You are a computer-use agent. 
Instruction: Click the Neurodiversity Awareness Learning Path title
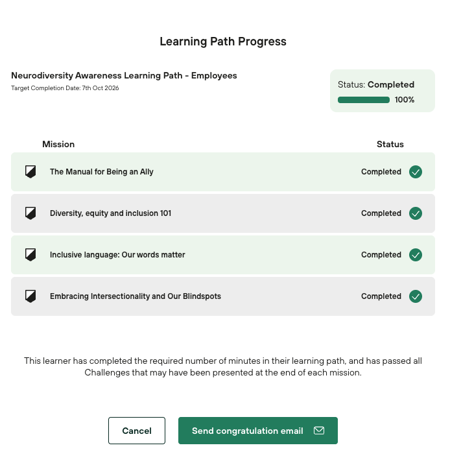tap(124, 76)
